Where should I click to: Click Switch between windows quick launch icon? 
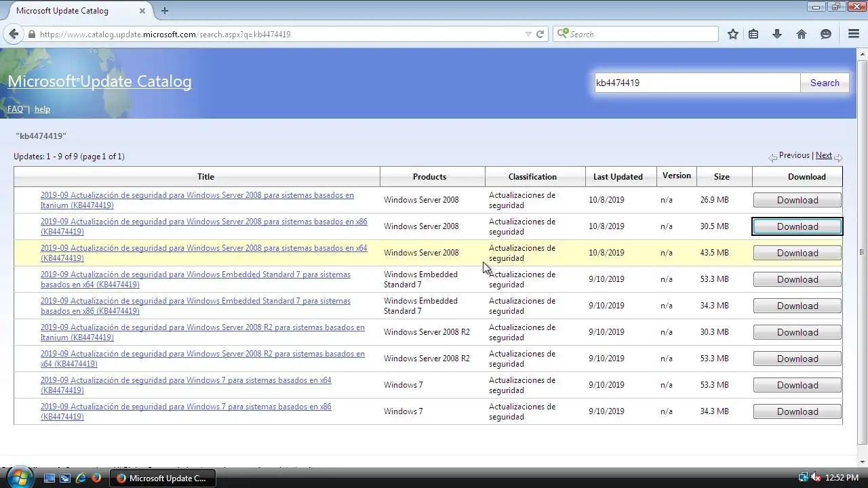tap(65, 478)
